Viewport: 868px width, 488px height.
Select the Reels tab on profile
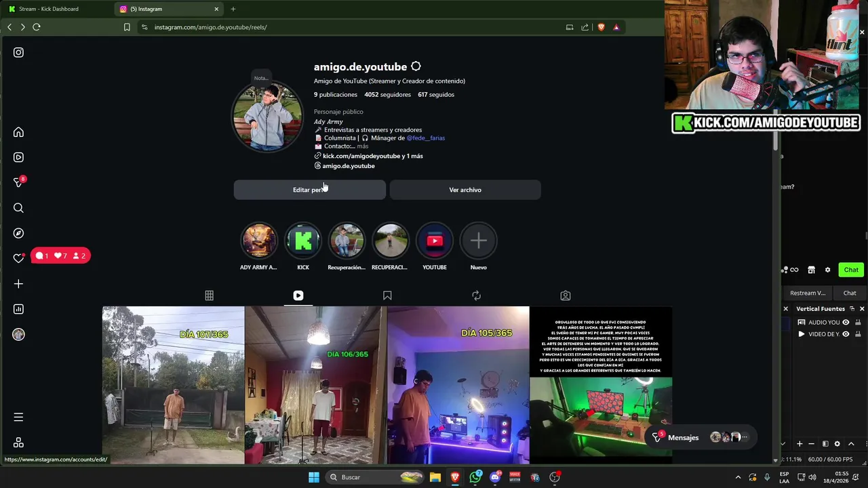298,296
